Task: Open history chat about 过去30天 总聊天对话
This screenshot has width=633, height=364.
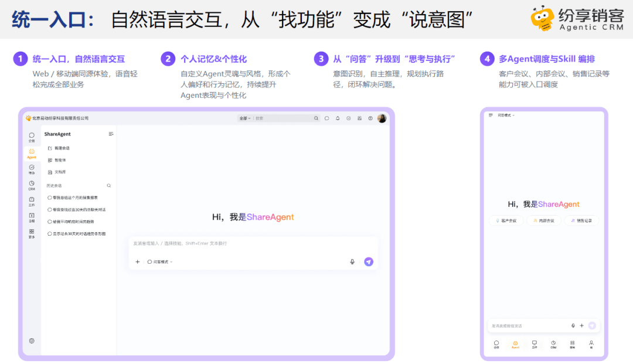Action: tap(77, 210)
